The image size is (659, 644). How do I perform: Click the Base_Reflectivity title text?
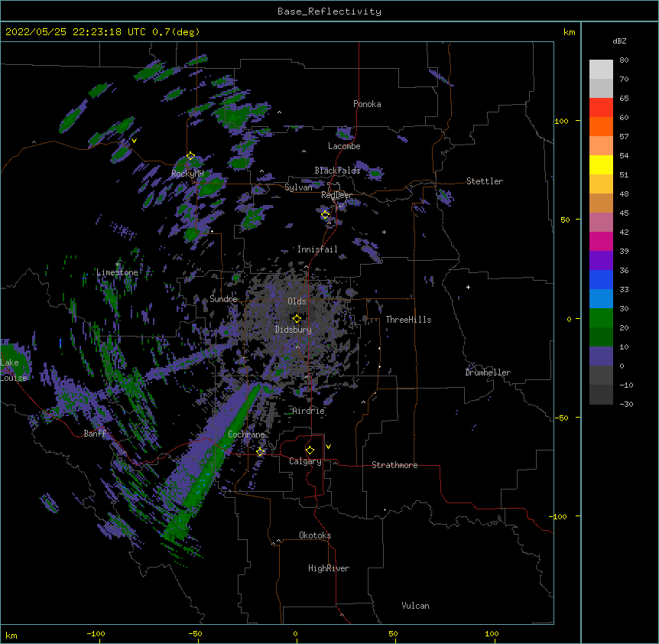pyautogui.click(x=329, y=11)
